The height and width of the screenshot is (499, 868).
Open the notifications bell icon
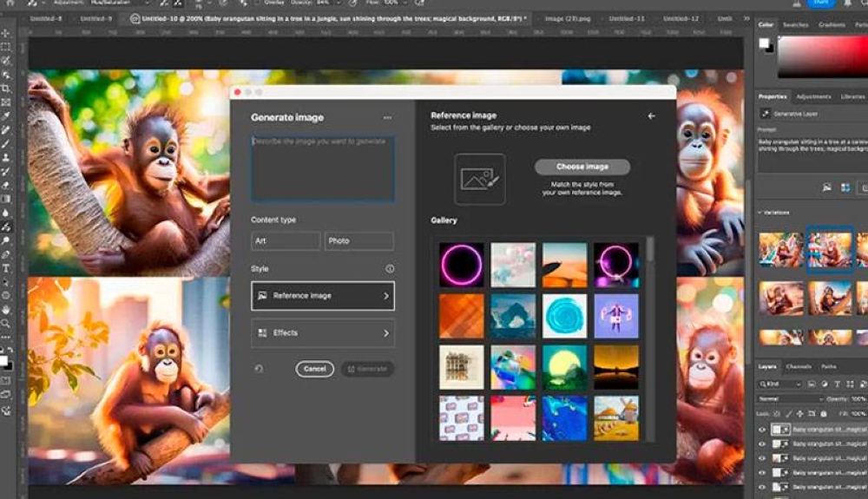click(x=847, y=3)
